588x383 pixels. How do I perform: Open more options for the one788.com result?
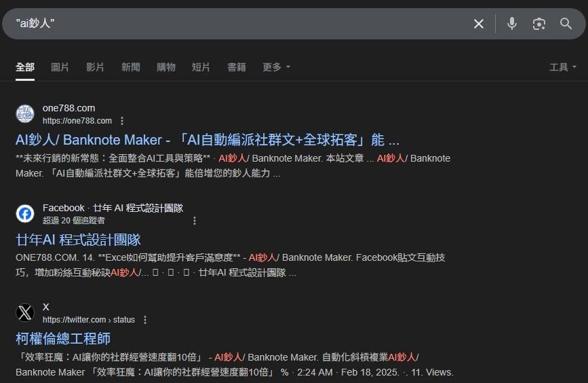pyautogui.click(x=122, y=121)
